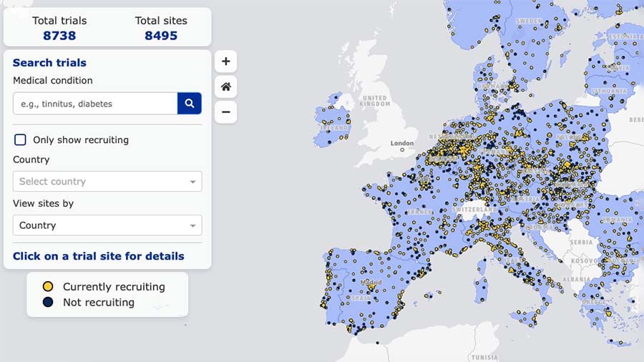Click the United Kingdom map label
Image resolution: width=644 pixels, height=362 pixels.
pos(375,101)
